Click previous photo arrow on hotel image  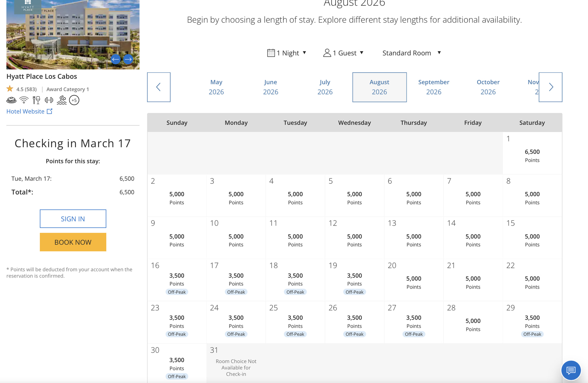(x=115, y=59)
